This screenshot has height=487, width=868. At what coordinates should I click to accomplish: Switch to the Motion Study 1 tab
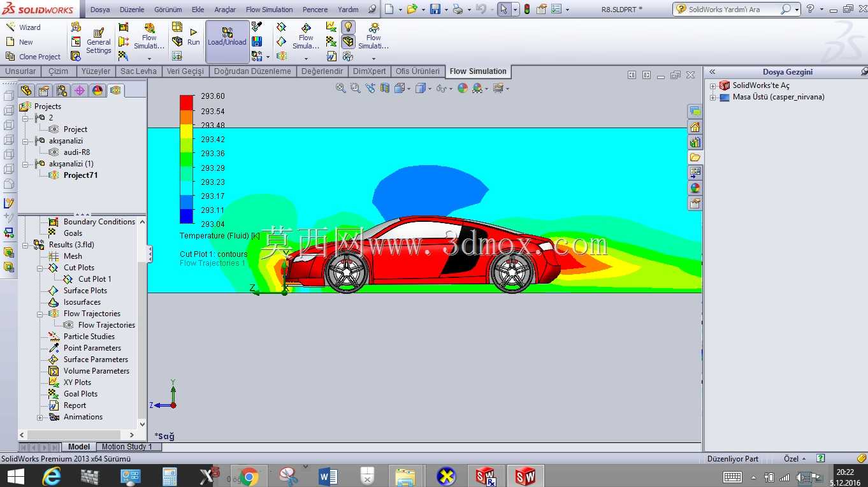pyautogui.click(x=127, y=447)
